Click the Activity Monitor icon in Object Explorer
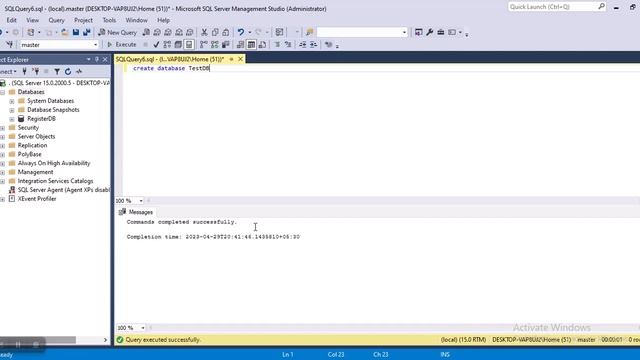 [79, 71]
